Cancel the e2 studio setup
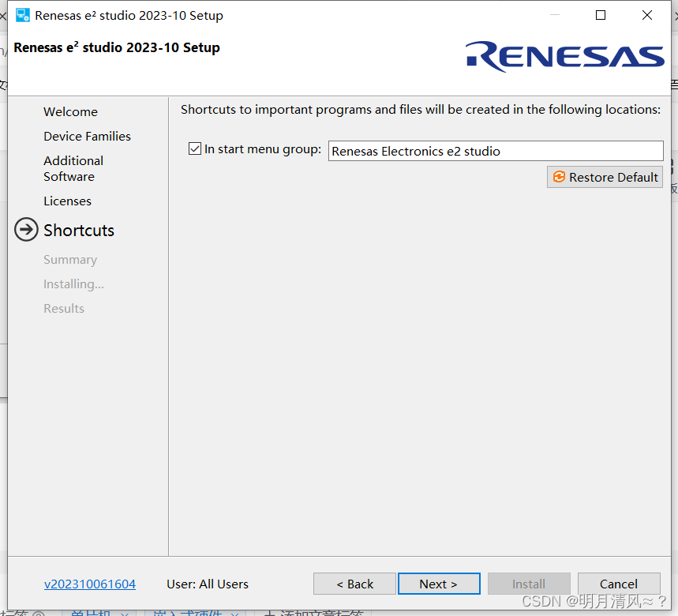The height and width of the screenshot is (616, 678). coord(619,584)
